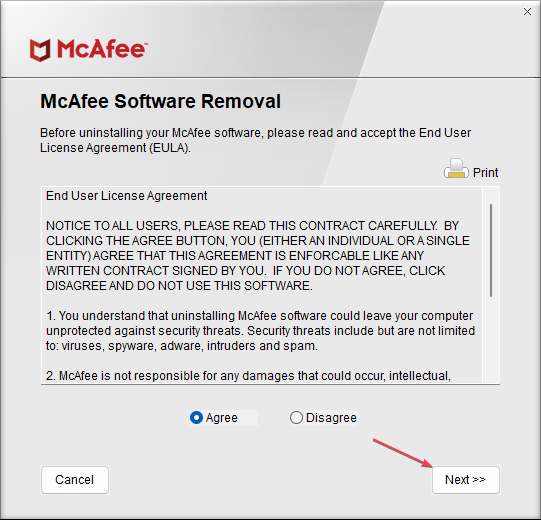Proceed with the Next >> button

(x=465, y=480)
